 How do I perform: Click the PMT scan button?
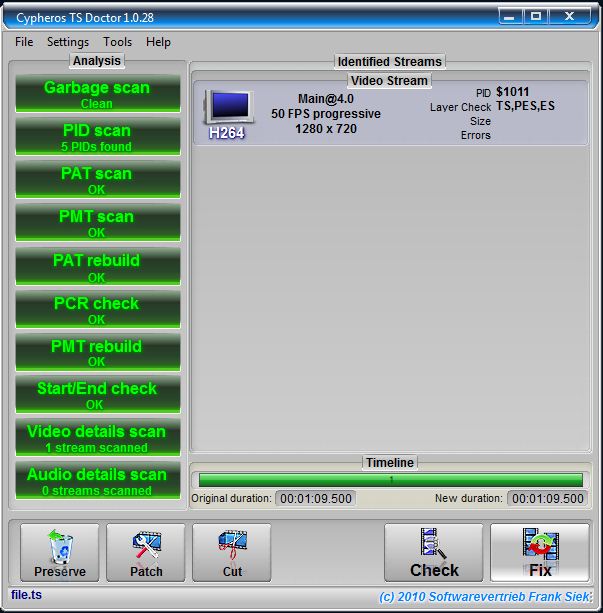[x=97, y=223]
